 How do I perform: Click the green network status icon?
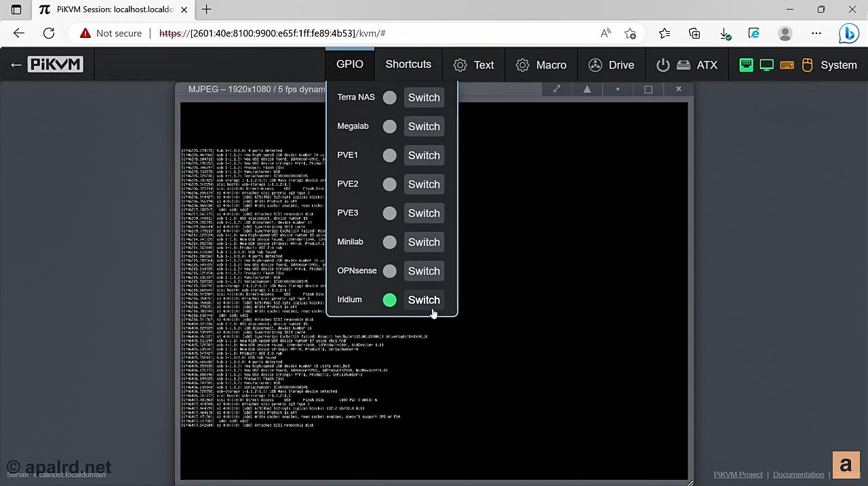746,65
